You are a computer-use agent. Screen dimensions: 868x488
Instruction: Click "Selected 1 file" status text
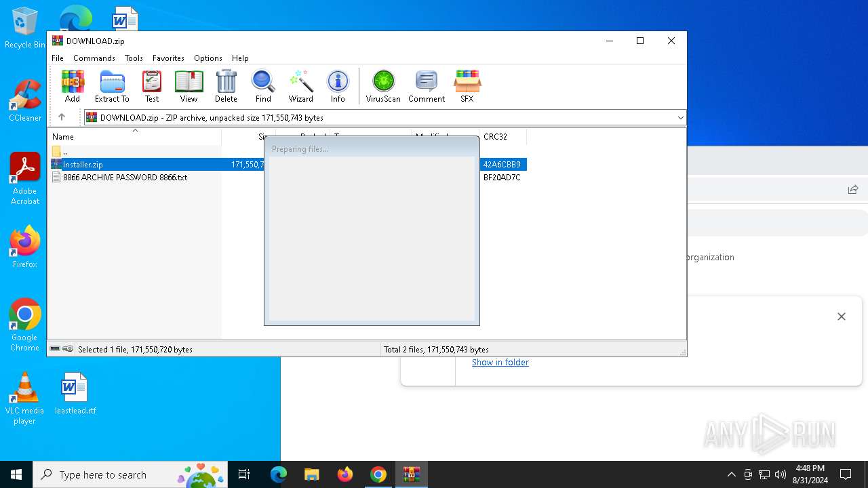[x=135, y=350]
